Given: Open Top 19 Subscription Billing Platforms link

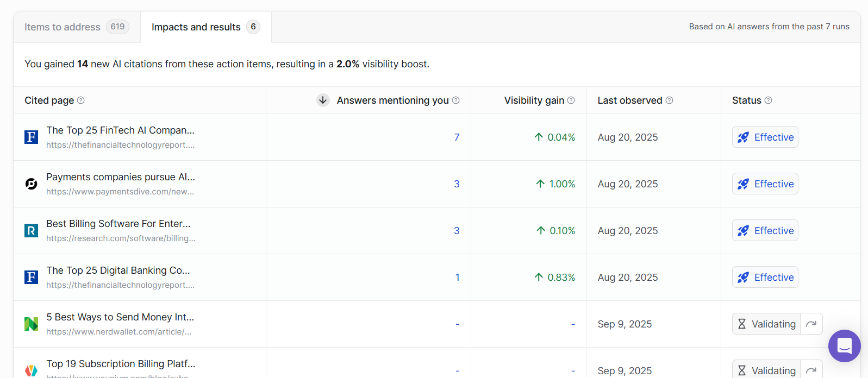Looking at the screenshot, I should pos(121,364).
